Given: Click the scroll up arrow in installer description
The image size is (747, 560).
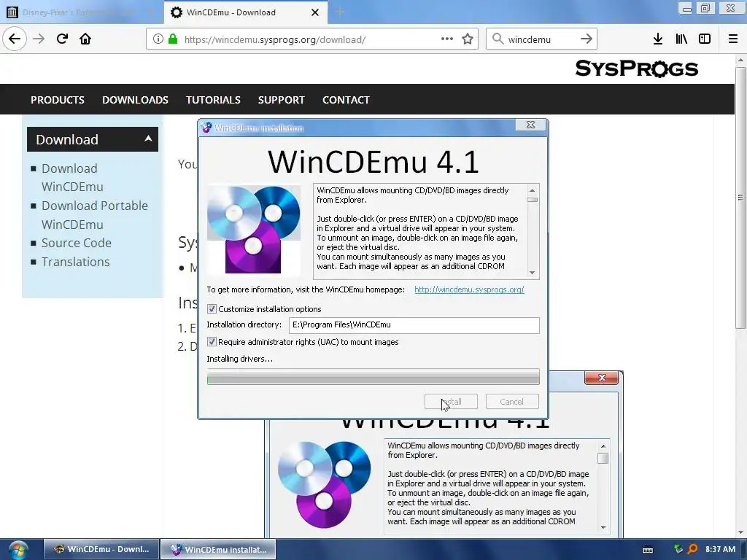Looking at the screenshot, I should [x=532, y=190].
